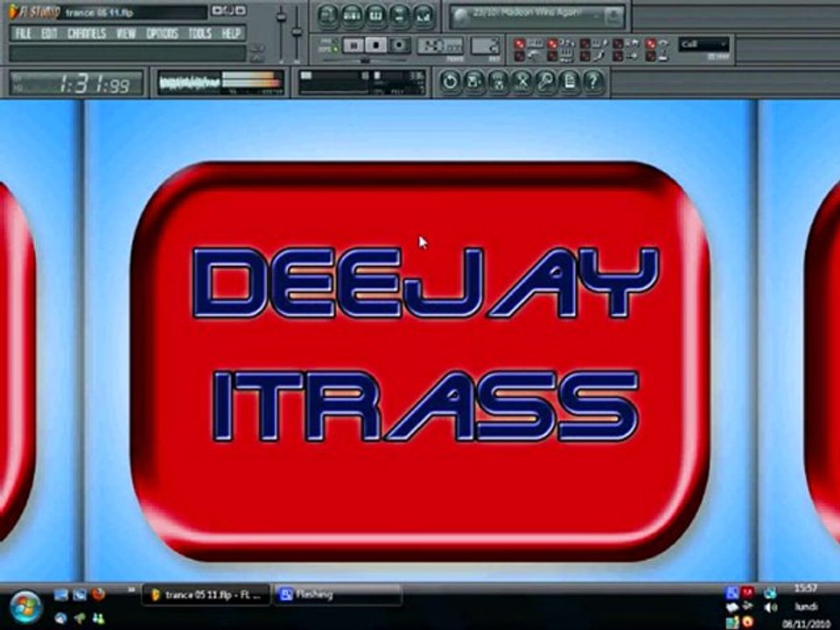The image size is (840, 630).
Task: Toggle pattern/song mode switch
Action: pyautogui.click(x=329, y=45)
